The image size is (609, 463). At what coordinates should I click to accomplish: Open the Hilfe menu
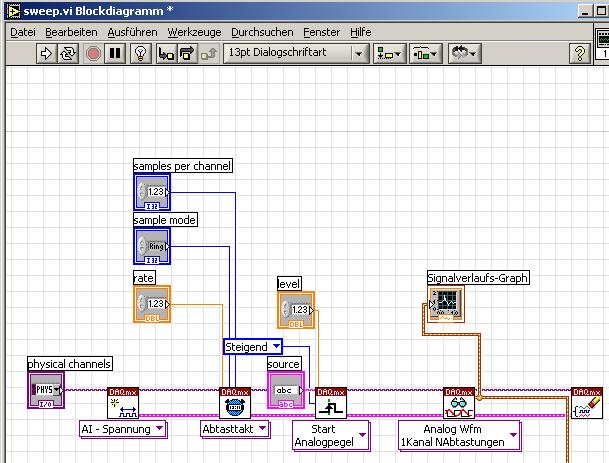(x=360, y=32)
